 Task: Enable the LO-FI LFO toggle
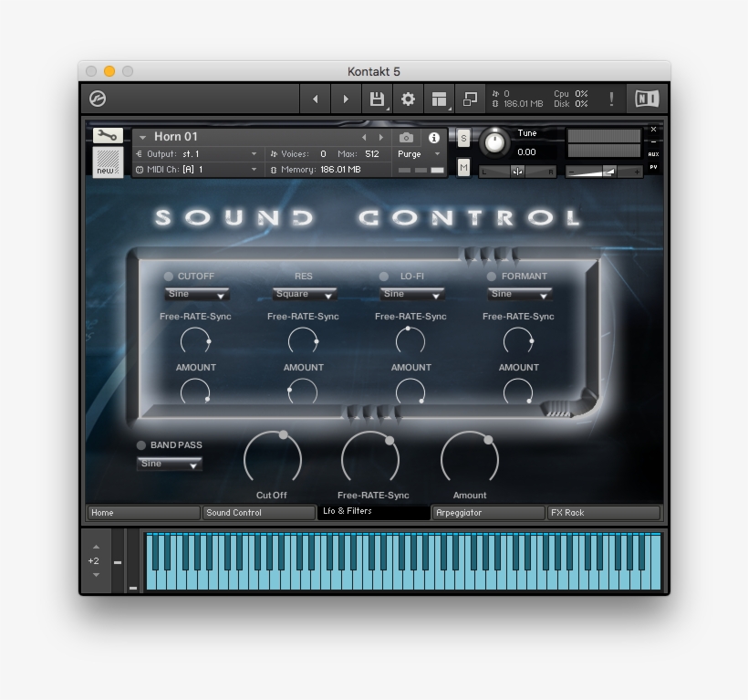click(x=383, y=277)
